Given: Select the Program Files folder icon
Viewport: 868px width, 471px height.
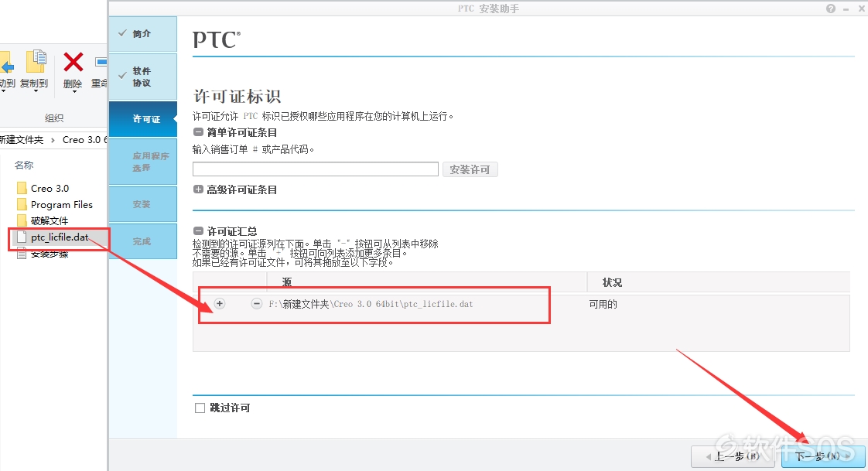Looking at the screenshot, I should (x=22, y=204).
